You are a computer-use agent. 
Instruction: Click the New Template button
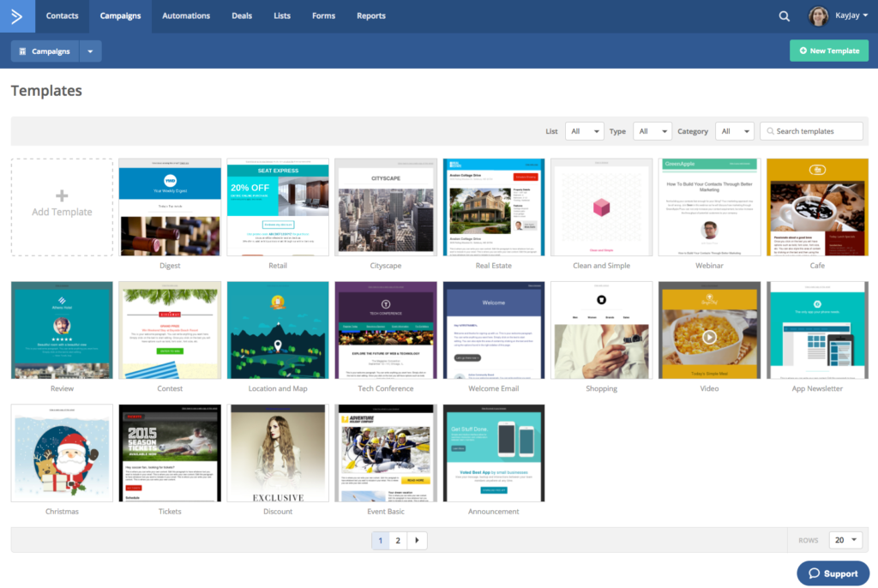[x=828, y=51]
